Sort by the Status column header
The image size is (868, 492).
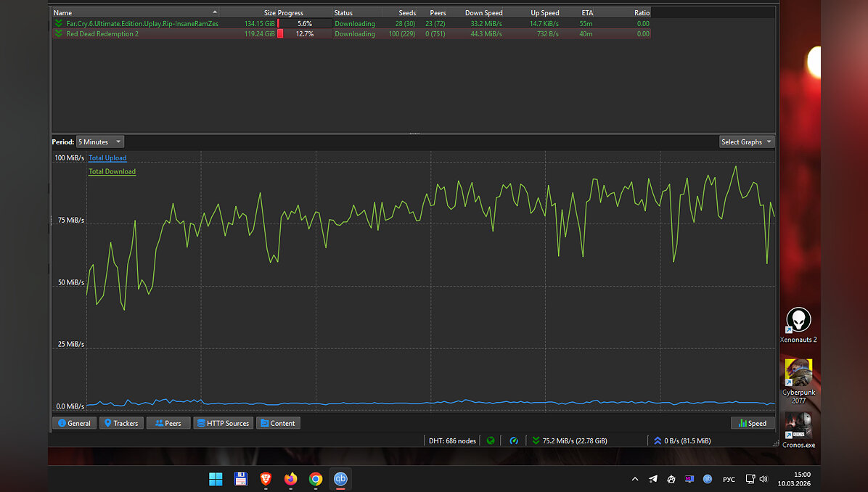click(x=357, y=13)
